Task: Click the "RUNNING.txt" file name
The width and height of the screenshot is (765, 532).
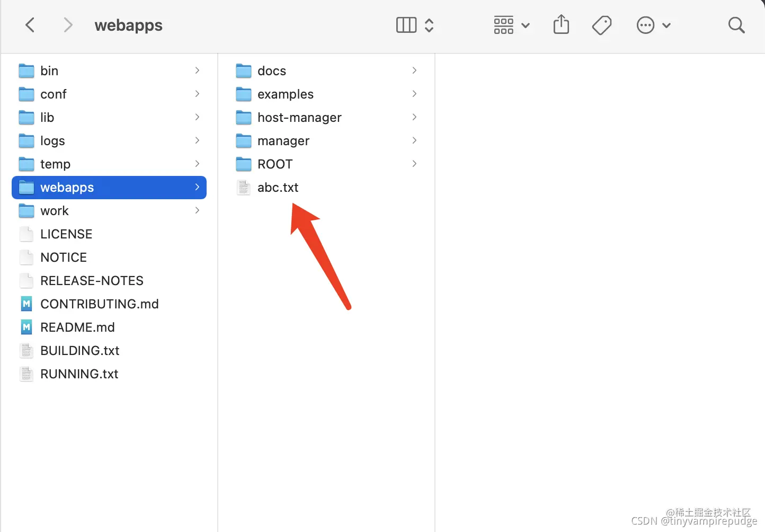Action: click(79, 374)
